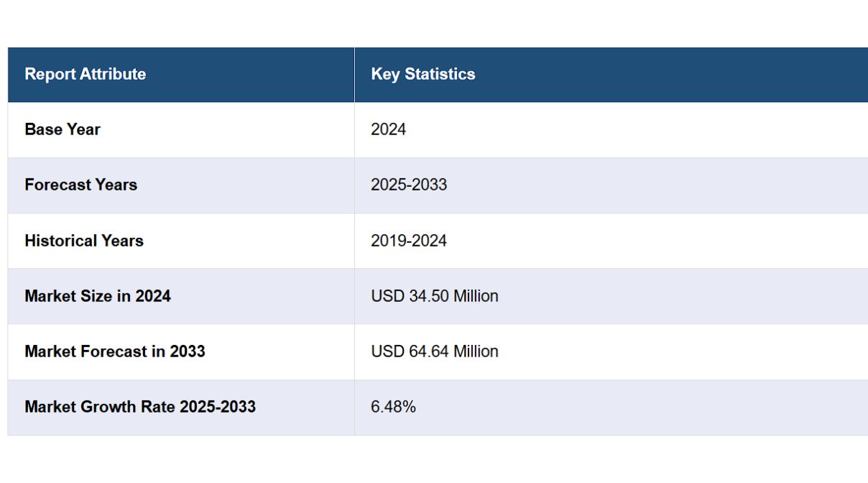The image size is (868, 483).
Task: Select the Forecast Years label cell
Action: [x=80, y=185]
